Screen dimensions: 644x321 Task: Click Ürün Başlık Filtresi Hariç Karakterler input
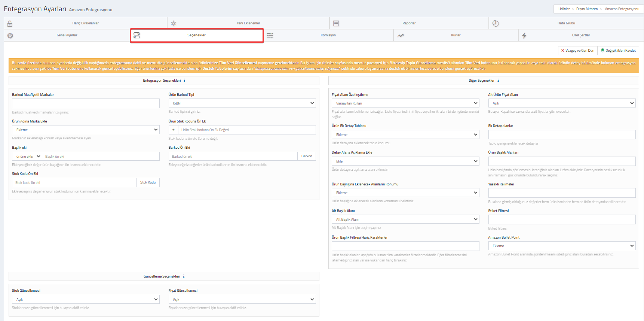[x=405, y=246]
